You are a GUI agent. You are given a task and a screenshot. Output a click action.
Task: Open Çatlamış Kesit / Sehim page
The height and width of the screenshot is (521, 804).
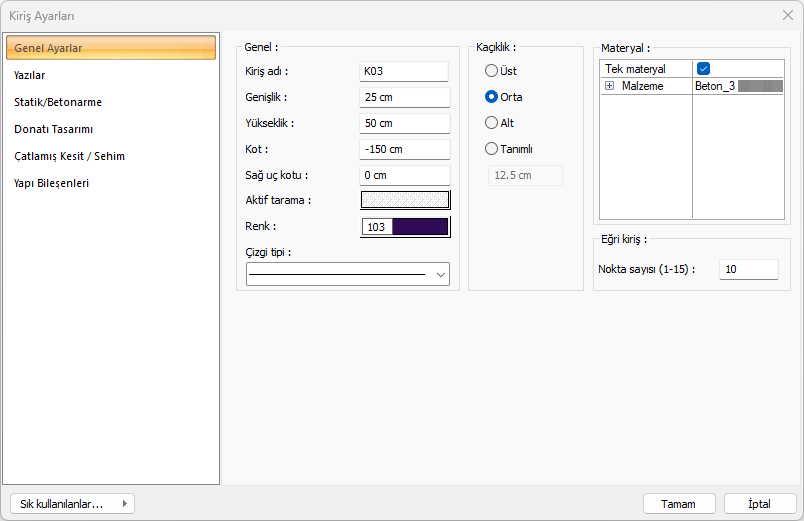(x=69, y=156)
